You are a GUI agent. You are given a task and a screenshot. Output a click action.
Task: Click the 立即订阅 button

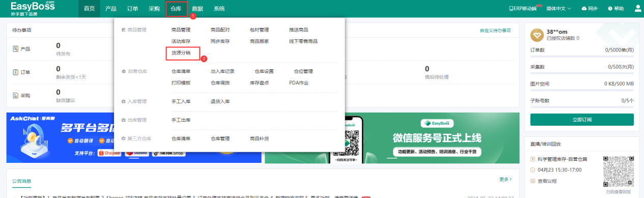click(x=582, y=120)
